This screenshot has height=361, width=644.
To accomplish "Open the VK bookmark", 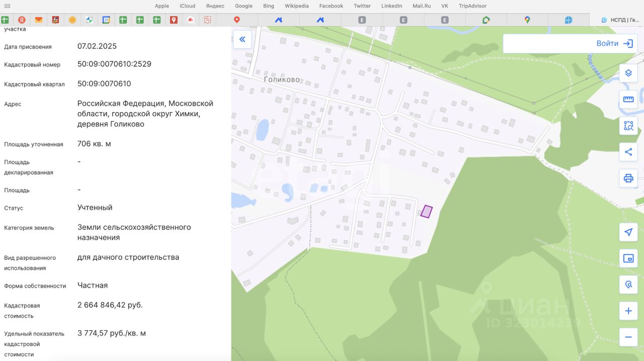I will [x=445, y=6].
